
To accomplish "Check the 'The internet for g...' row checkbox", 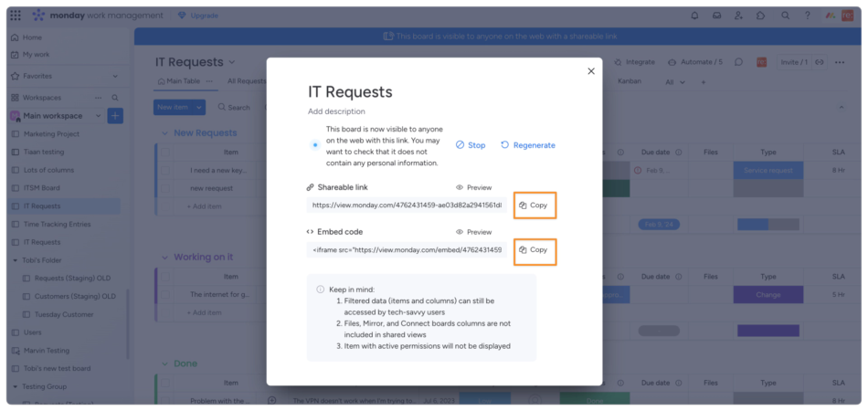I will pos(165,294).
